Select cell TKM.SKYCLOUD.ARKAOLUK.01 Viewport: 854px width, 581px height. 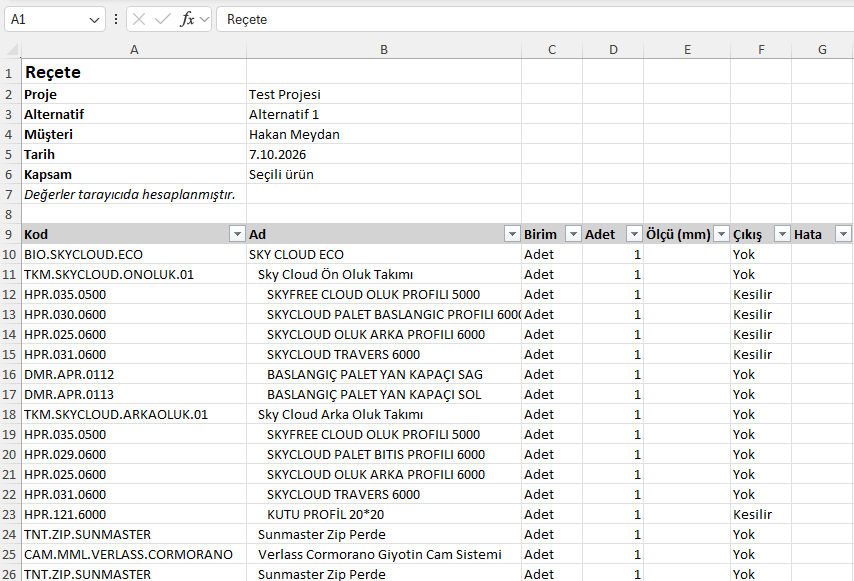134,414
